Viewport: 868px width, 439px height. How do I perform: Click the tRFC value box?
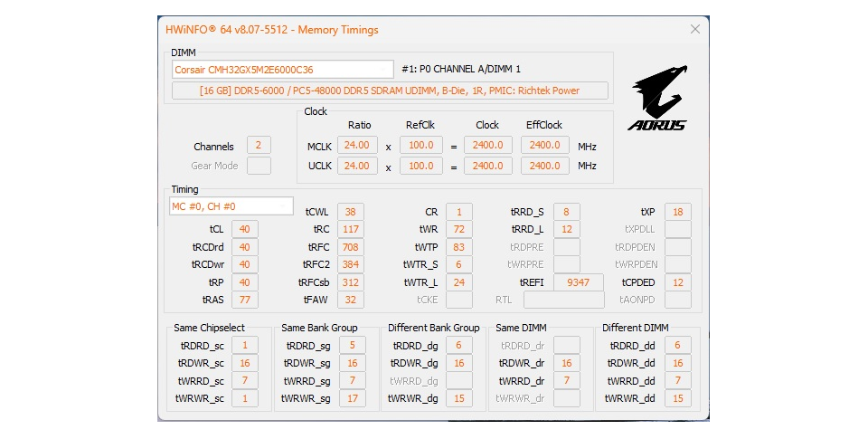click(351, 246)
